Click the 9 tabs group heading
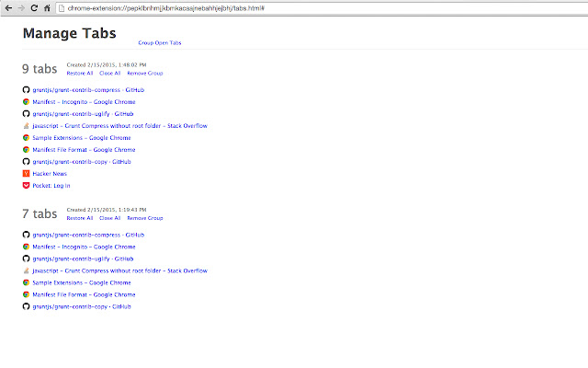588x368 pixels. click(x=40, y=69)
